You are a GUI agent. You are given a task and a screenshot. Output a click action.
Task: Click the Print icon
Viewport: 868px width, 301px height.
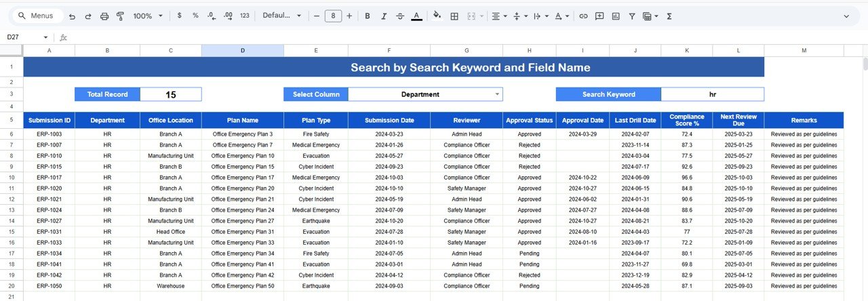click(104, 16)
